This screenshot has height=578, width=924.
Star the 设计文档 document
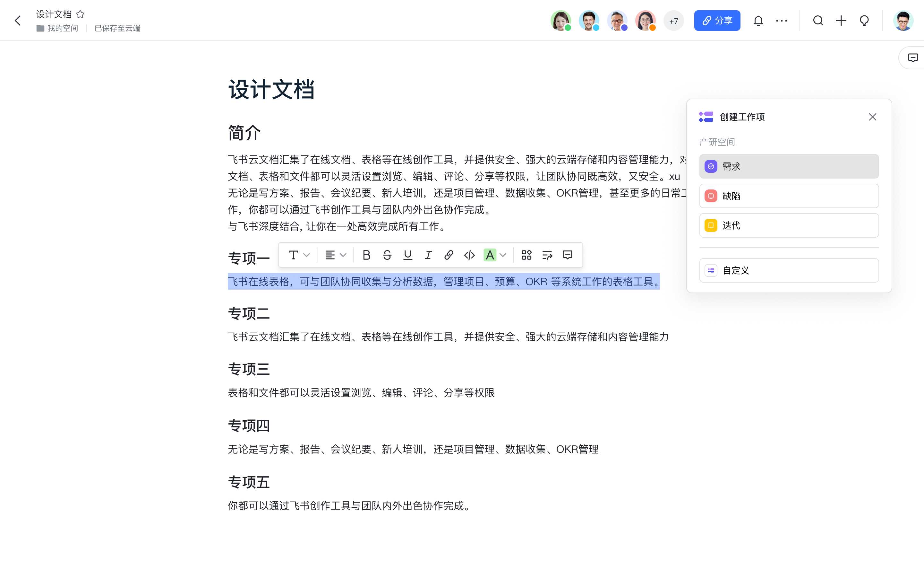click(x=80, y=14)
